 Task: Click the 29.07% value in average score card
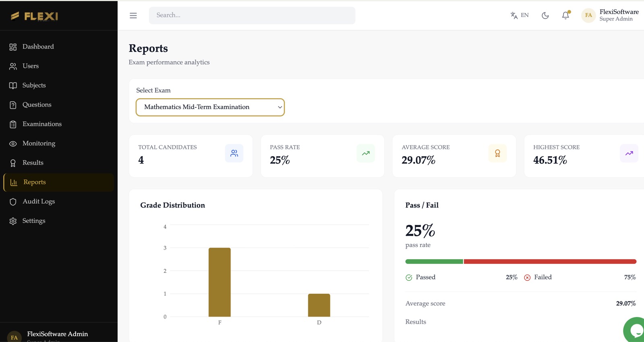[419, 160]
